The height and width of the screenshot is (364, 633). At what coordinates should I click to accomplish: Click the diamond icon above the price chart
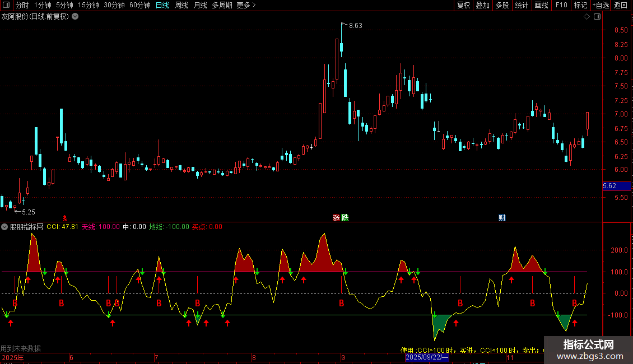click(587, 17)
